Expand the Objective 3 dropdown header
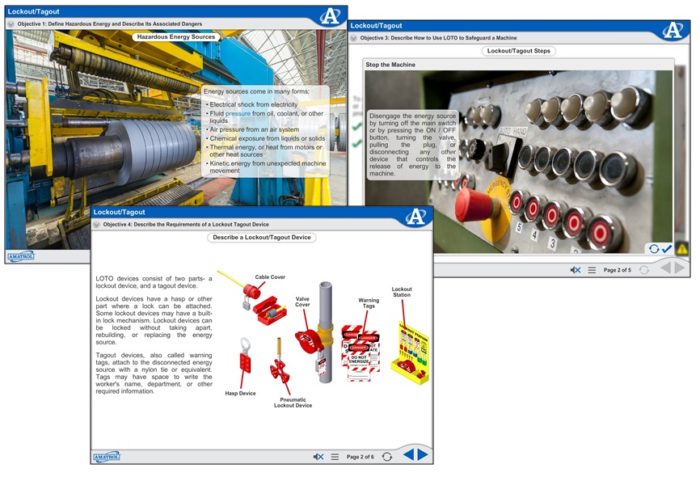 (354, 36)
